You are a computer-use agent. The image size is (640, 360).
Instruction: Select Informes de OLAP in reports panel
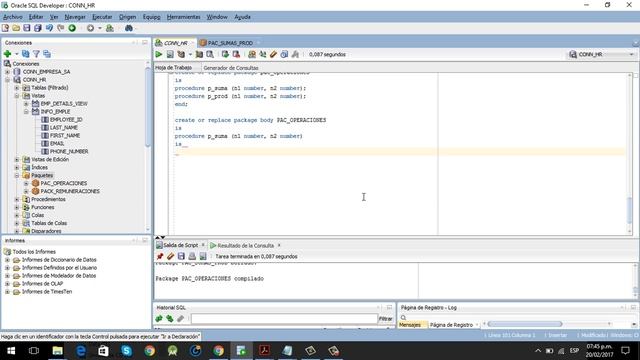42,284
